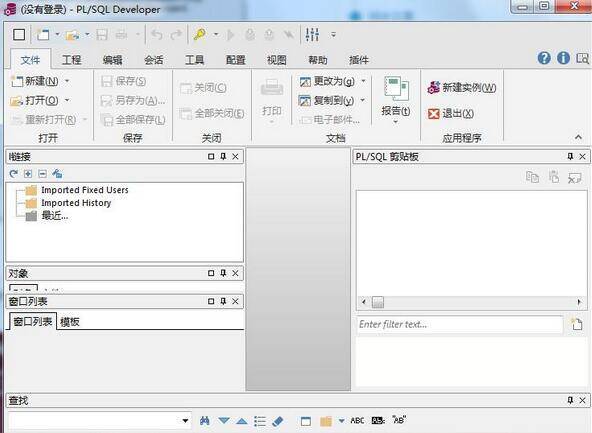This screenshot has height=433, width=592.
Task: Float the 链接 panel with its square button
Action: click(x=211, y=156)
